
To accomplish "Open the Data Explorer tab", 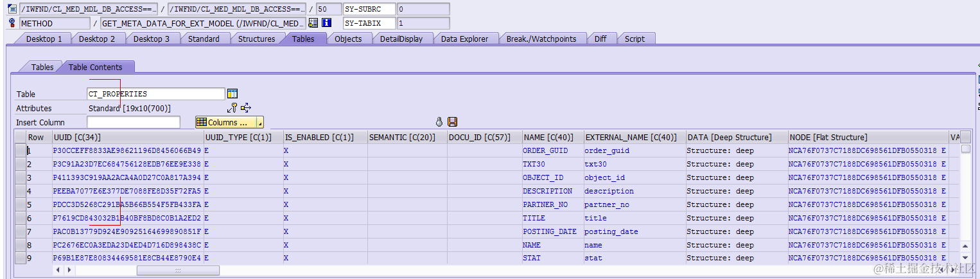I will point(464,39).
